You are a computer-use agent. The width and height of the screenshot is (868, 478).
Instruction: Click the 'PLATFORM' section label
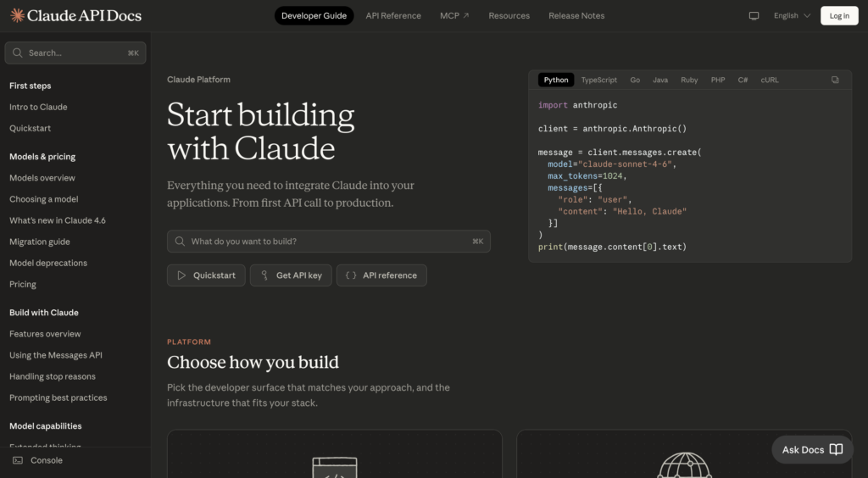click(x=189, y=342)
